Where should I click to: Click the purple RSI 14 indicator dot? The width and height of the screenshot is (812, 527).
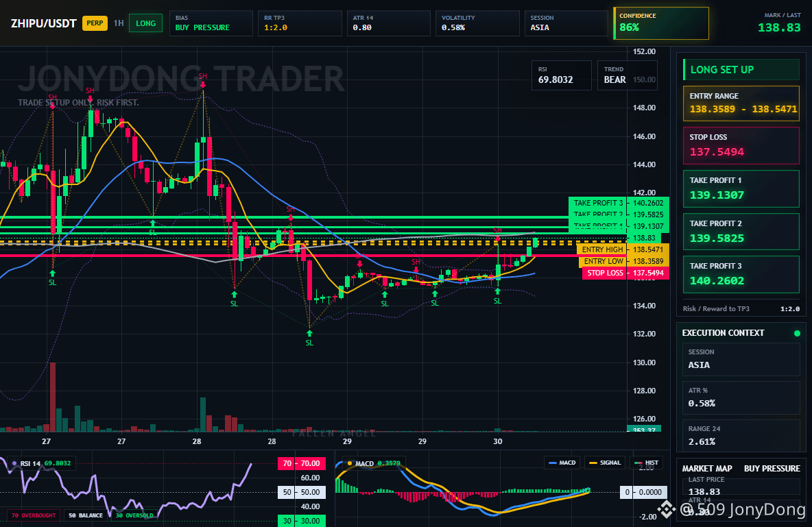[x=14, y=463]
